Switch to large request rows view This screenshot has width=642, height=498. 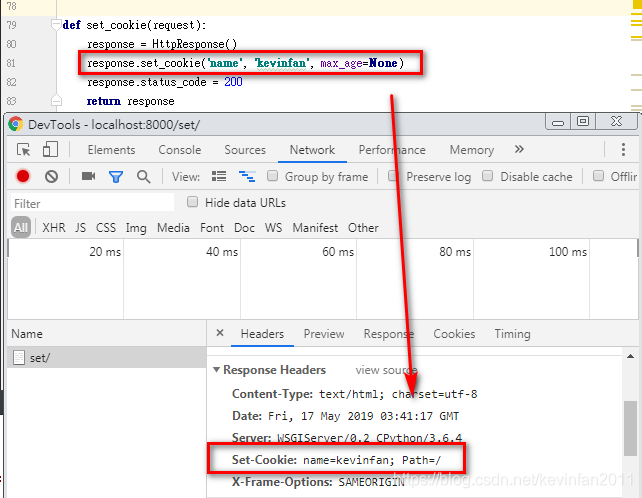pyautogui.click(x=218, y=176)
